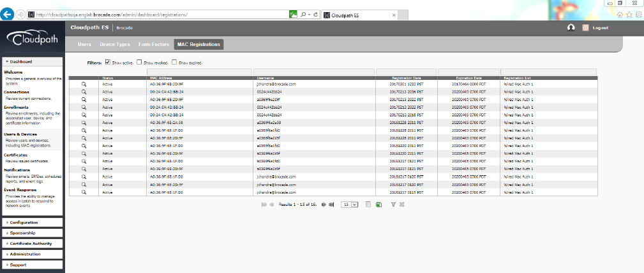The image size is (644, 273).
Task: Click the Registration List filter input field
Action: tap(549, 72)
